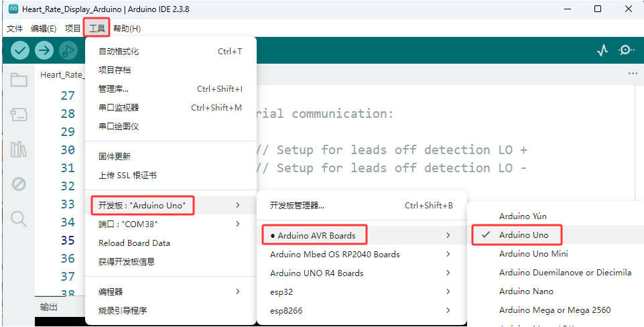Click the Arduino IDE title bar logo
644x327 pixels.
tap(13, 9)
